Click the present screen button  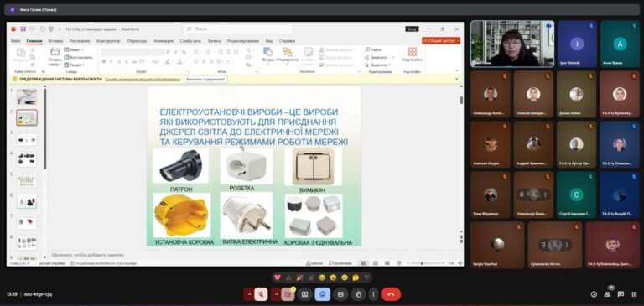[x=304, y=294]
